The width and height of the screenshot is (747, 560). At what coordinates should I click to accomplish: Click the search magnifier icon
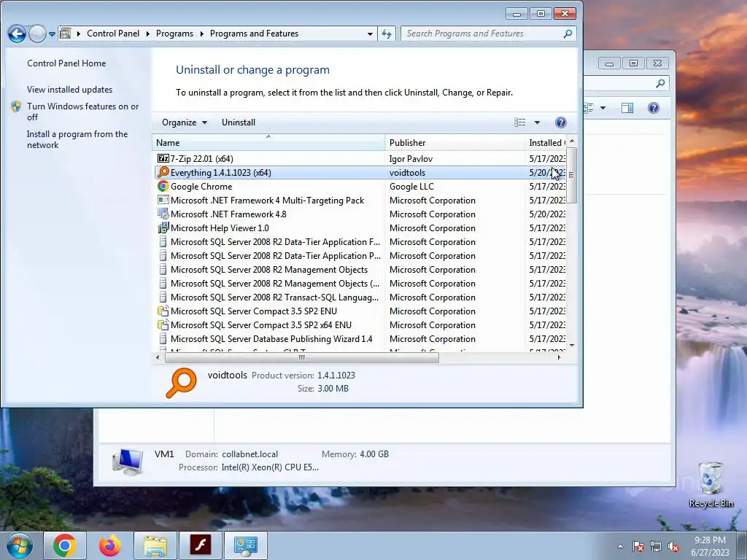568,34
